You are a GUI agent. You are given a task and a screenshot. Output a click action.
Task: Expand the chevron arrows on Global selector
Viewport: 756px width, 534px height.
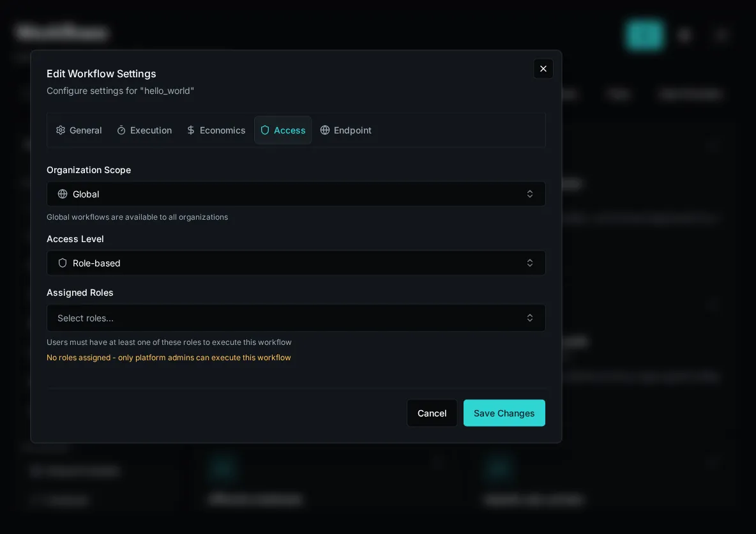tap(530, 194)
